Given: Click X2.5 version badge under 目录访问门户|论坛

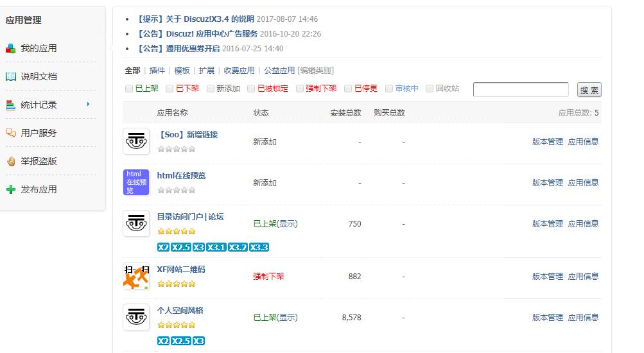Looking at the screenshot, I should coord(180,248).
